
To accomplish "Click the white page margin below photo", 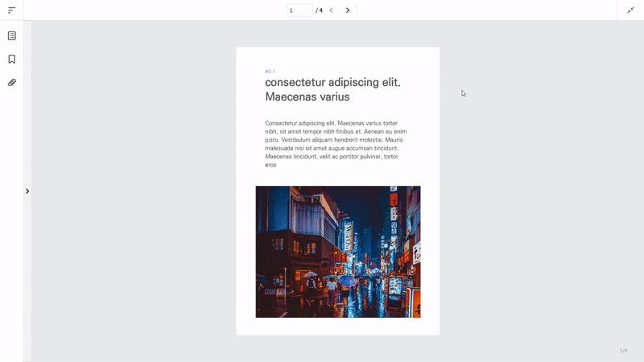I will pyautogui.click(x=338, y=327).
